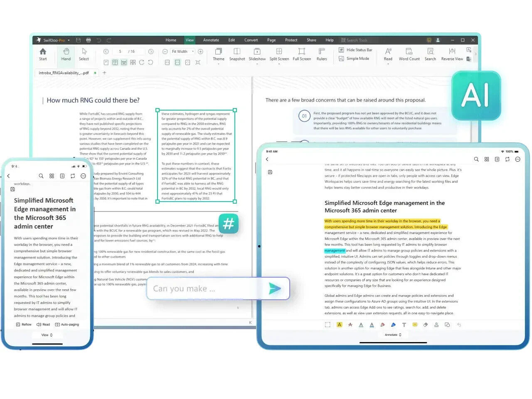Tap the stamp tool on tablet toolbar
532x399 pixels.
[436, 325]
